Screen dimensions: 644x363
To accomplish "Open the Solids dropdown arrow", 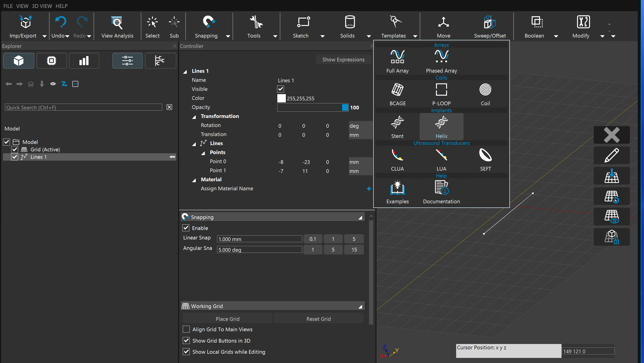I will (x=369, y=36).
